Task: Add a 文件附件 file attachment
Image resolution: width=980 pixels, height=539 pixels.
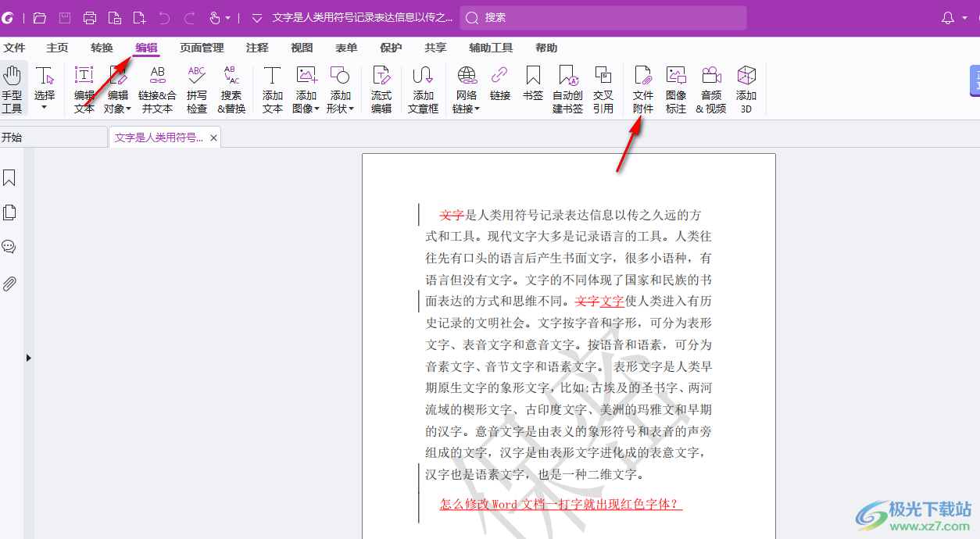Action: [x=643, y=89]
